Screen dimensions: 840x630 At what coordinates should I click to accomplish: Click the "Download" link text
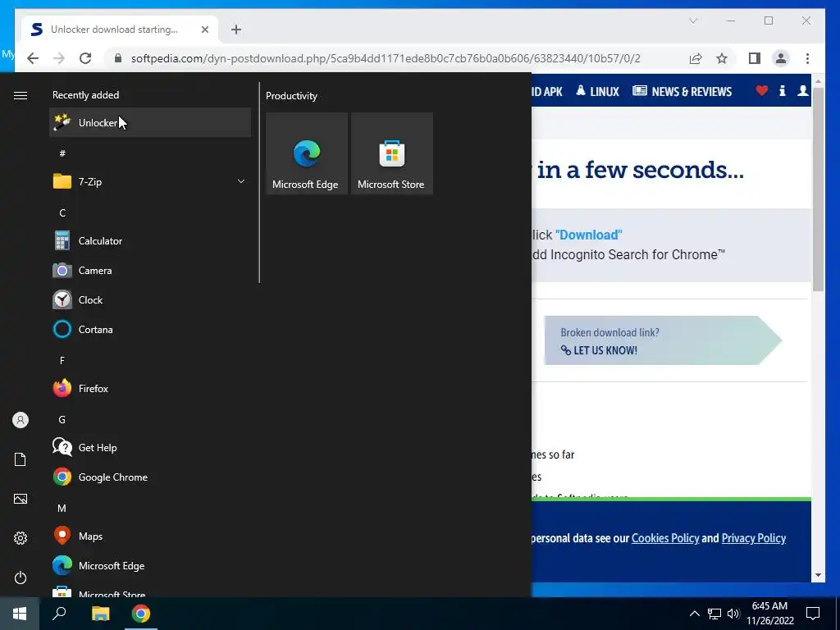click(x=589, y=235)
